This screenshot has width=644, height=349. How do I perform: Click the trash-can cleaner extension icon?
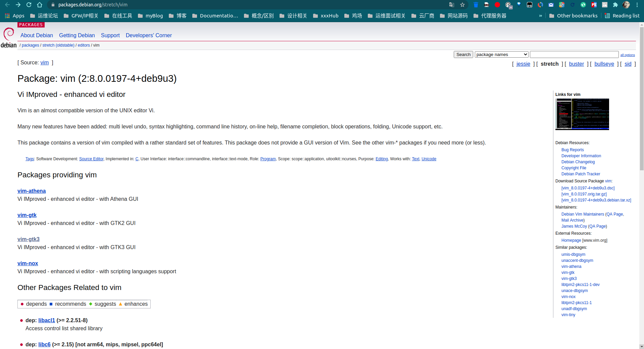(475, 5)
